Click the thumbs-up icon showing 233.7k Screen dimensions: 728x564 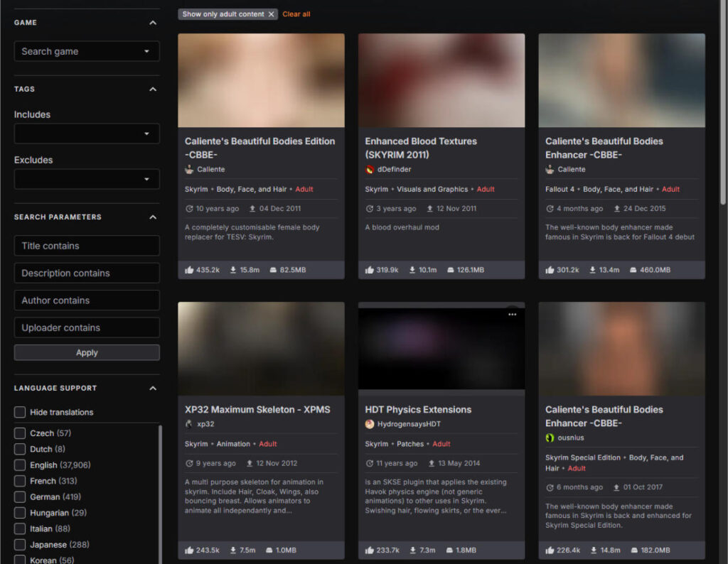pyautogui.click(x=370, y=550)
